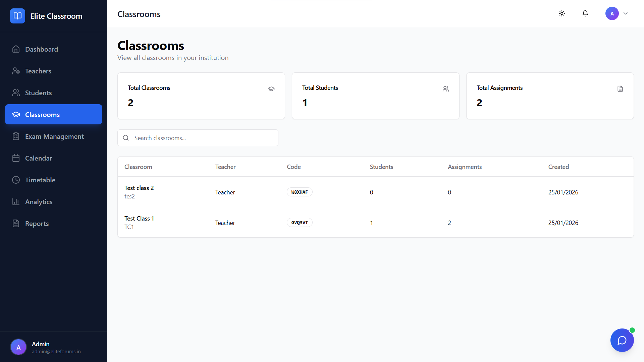The width and height of the screenshot is (644, 362).
Task: Navigate to Students page
Action: point(38,93)
